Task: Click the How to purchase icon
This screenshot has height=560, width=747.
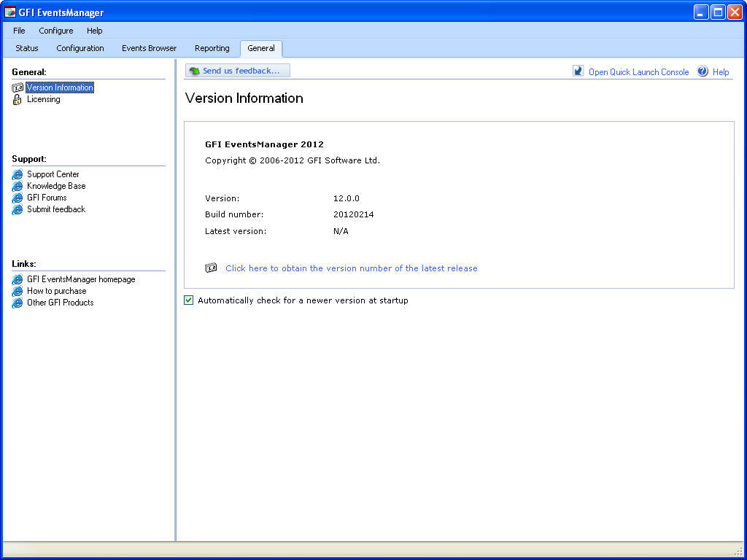Action: (x=18, y=291)
